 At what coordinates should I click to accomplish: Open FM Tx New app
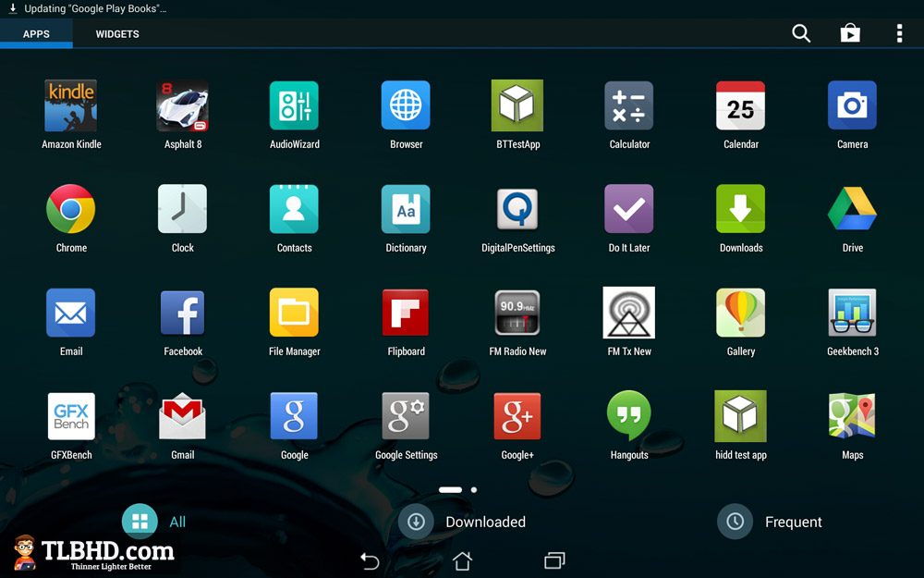click(628, 313)
